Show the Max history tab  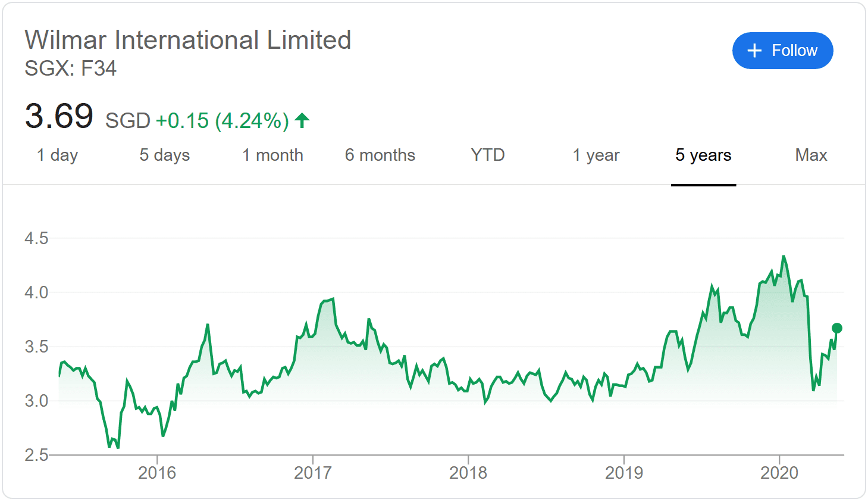[811, 155]
